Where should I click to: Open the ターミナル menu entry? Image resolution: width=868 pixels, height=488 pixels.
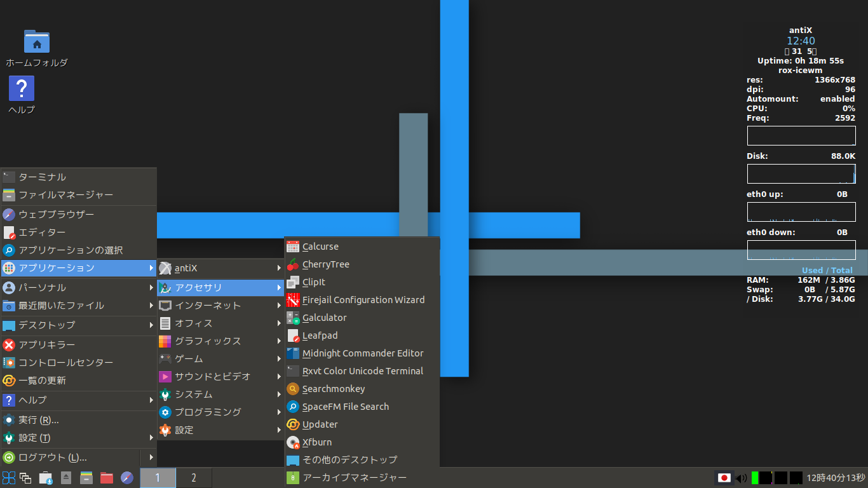pos(78,177)
